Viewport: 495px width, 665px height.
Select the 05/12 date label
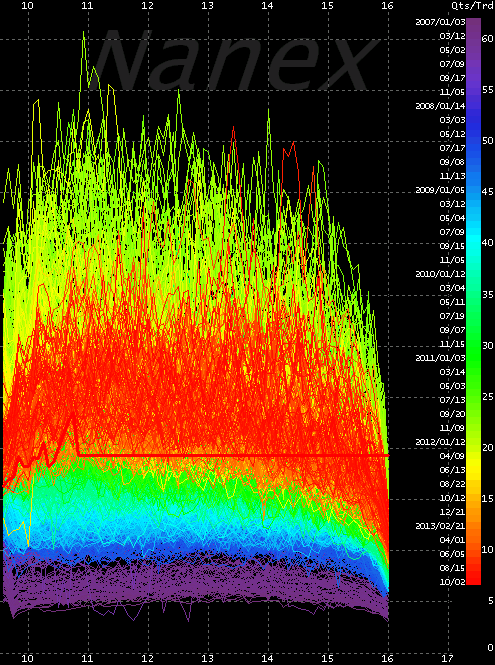pos(453,134)
